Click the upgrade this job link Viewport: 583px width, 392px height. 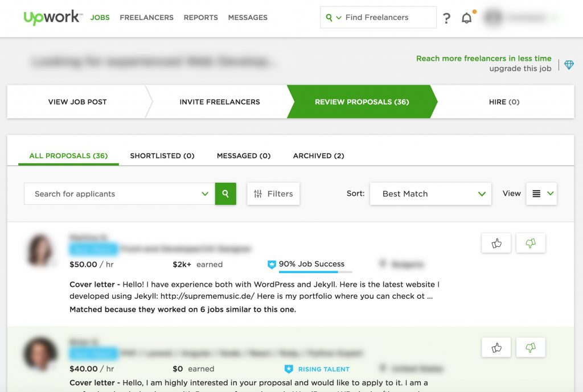pyautogui.click(x=520, y=68)
